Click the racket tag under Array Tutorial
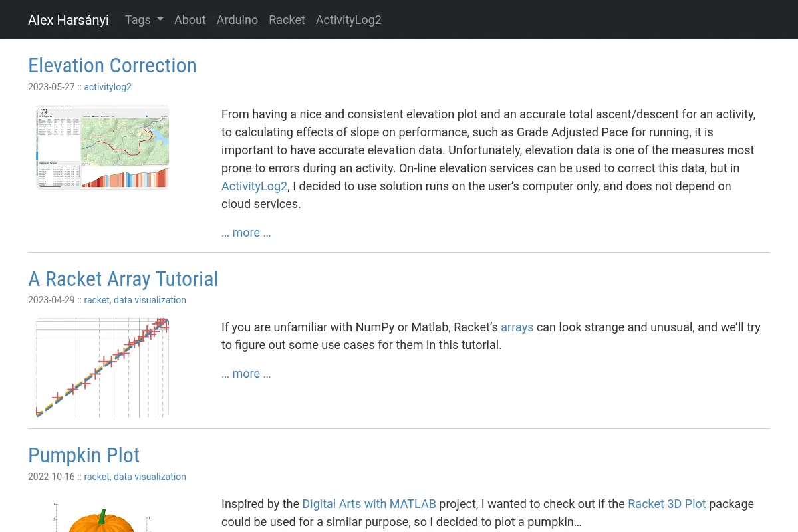798x532 pixels. [x=96, y=300]
